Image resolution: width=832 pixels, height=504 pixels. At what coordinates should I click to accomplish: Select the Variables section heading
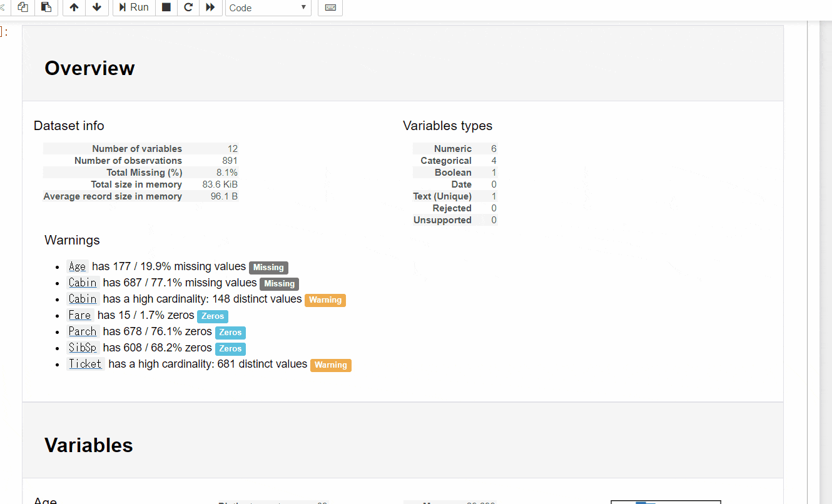pos(89,445)
